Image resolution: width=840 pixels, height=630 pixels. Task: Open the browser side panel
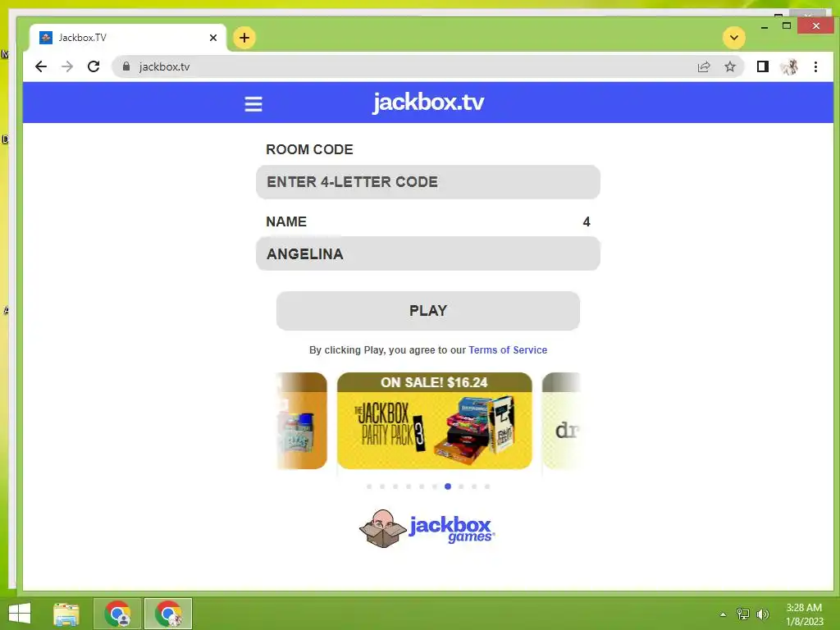[762, 66]
